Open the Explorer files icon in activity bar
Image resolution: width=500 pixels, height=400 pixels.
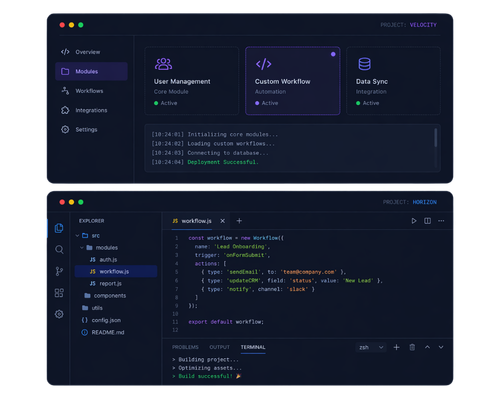59,228
